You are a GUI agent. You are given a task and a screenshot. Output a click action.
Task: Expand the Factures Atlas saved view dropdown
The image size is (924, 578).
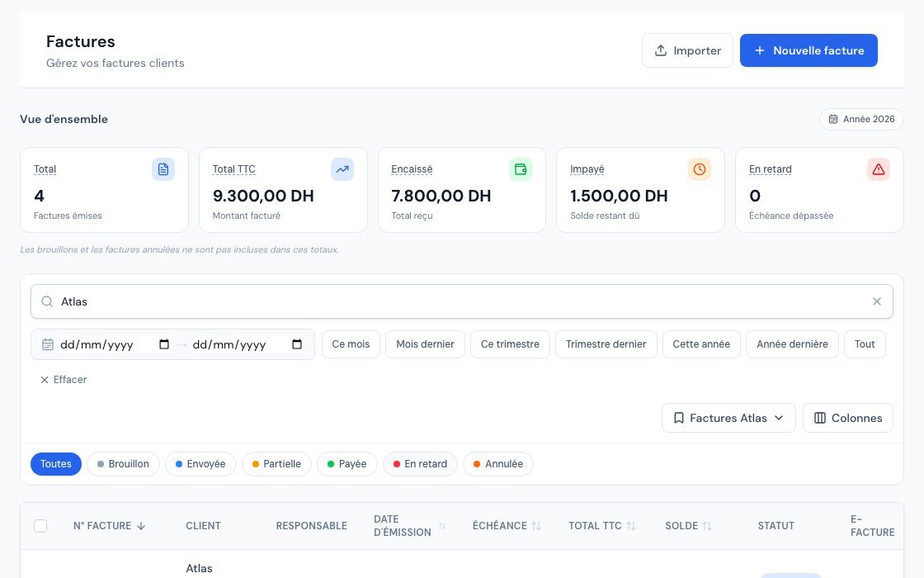coord(728,418)
